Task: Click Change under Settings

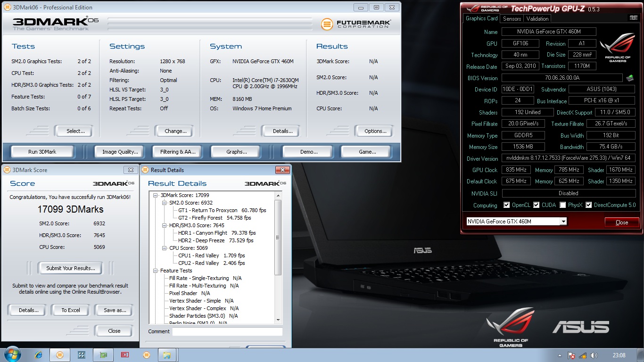Action: pos(175,131)
